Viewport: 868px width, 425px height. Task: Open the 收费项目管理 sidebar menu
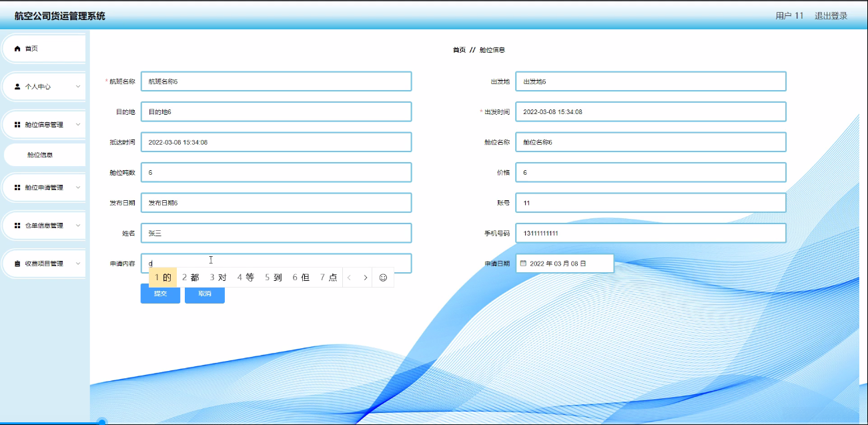(44, 264)
